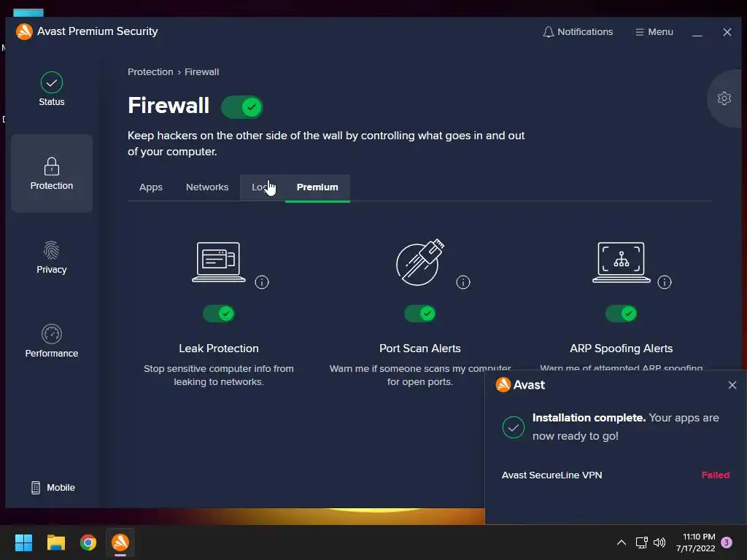Open the Windows Start menu

(x=23, y=542)
